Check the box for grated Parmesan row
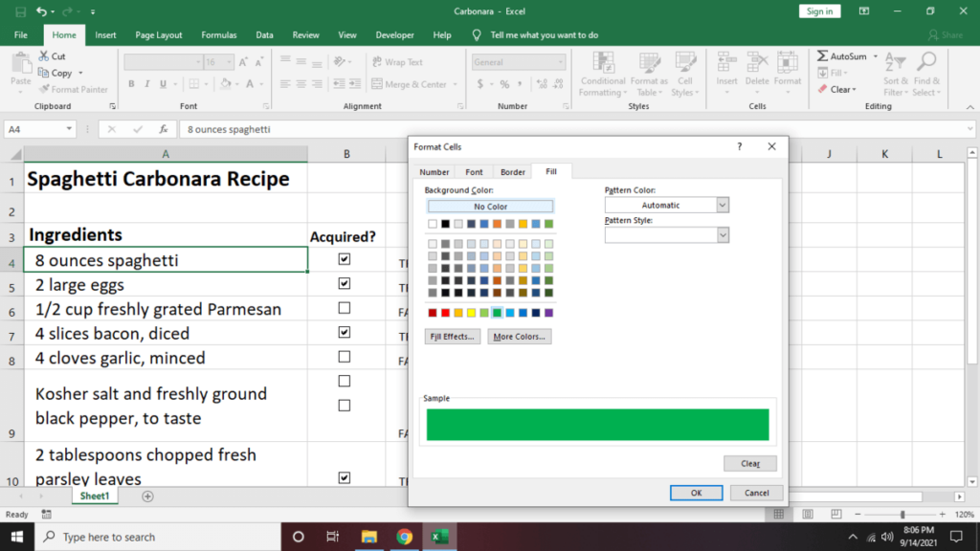The height and width of the screenshot is (551, 980). pos(345,308)
